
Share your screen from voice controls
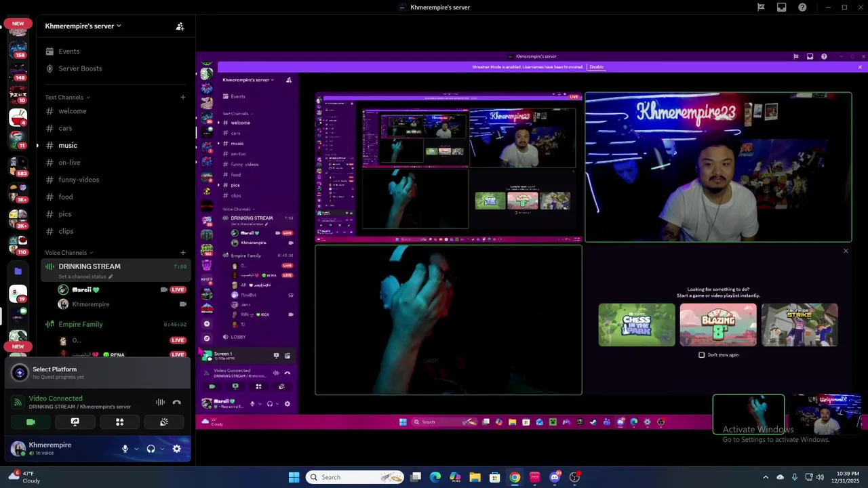point(75,422)
